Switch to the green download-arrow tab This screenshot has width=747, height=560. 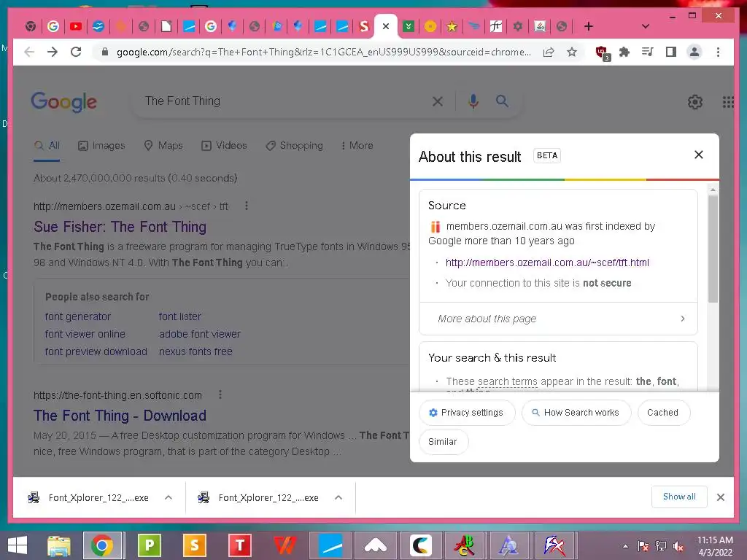(409, 26)
